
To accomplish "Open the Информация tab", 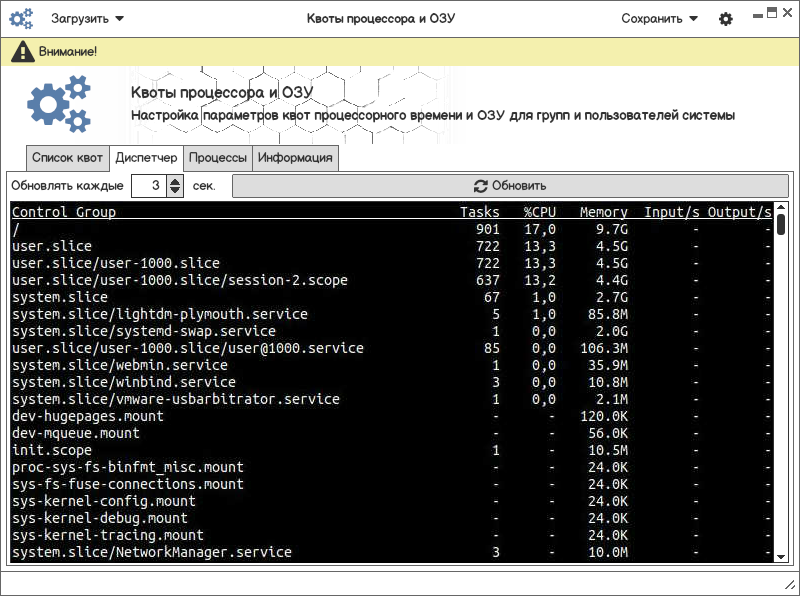I will click(x=295, y=158).
